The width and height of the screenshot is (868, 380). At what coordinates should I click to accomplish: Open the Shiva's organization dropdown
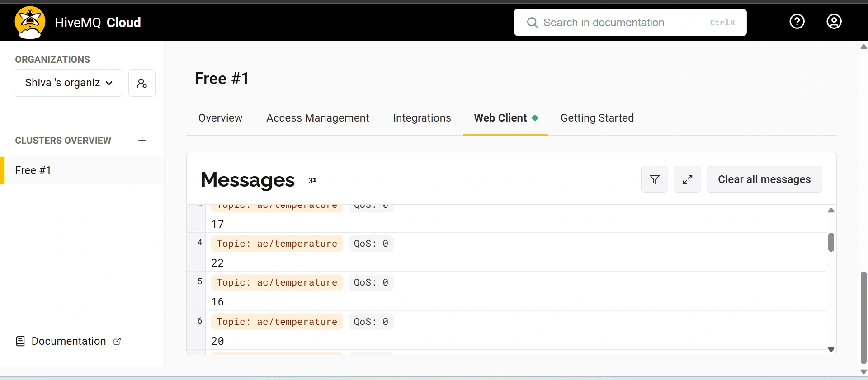(x=68, y=83)
